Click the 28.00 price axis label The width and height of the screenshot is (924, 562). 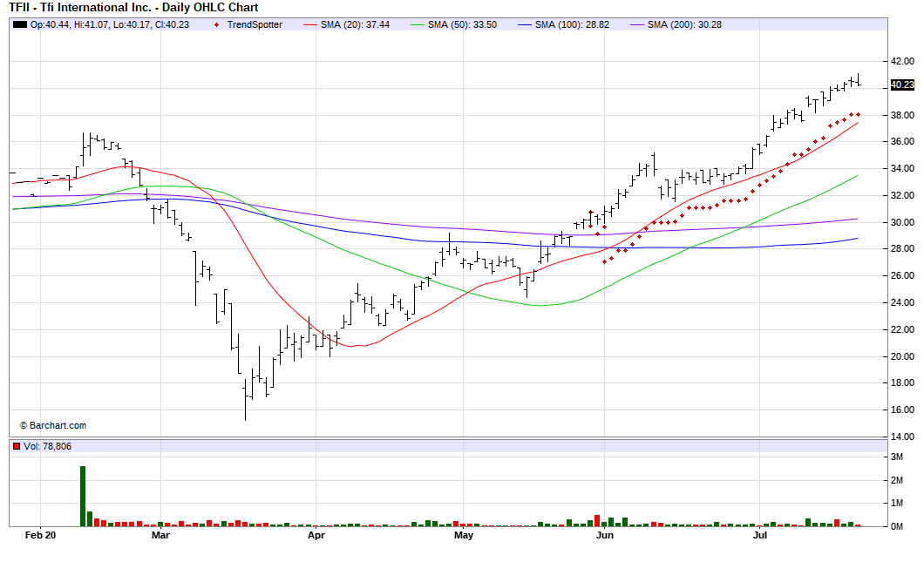point(902,248)
